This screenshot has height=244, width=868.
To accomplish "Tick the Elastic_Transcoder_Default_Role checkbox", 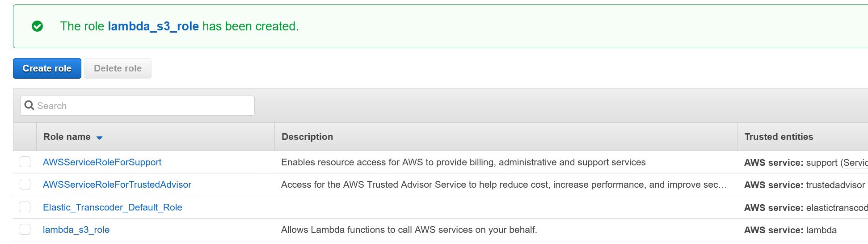I will [x=25, y=207].
